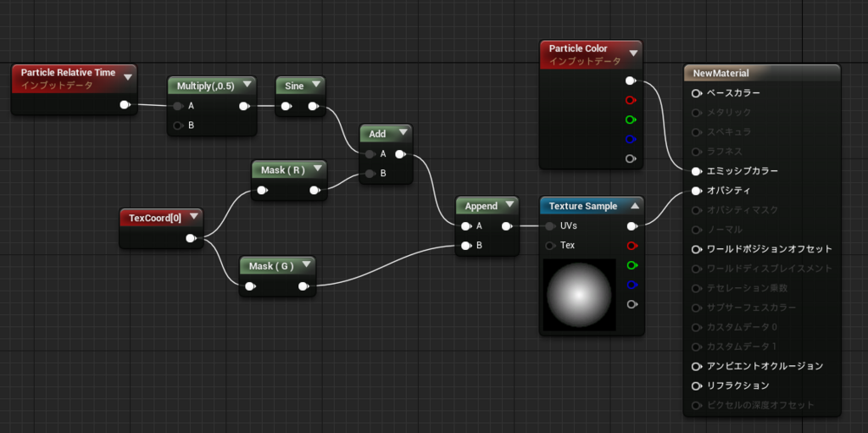Select the Multiply(,0.5) node title
Viewport: 868px width, 433px height.
point(207,86)
